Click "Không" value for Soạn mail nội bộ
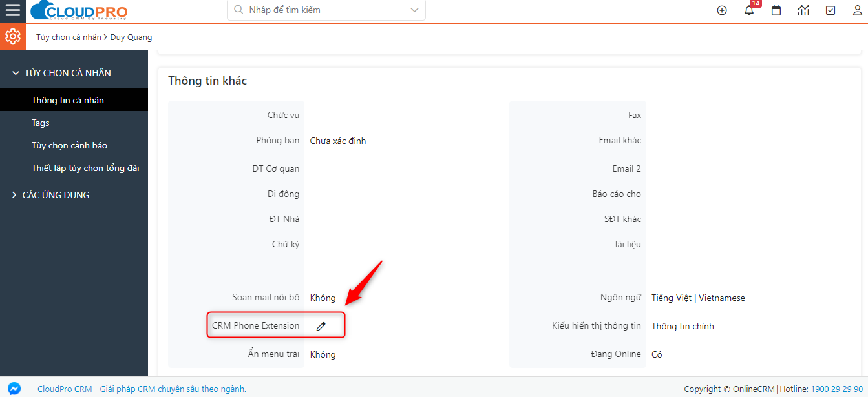This screenshot has width=868, height=397. point(323,298)
